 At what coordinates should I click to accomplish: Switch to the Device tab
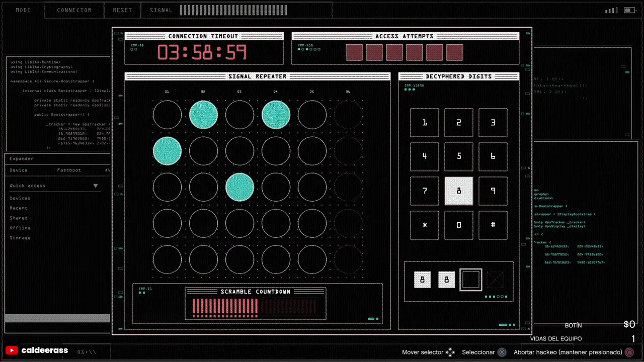point(19,170)
